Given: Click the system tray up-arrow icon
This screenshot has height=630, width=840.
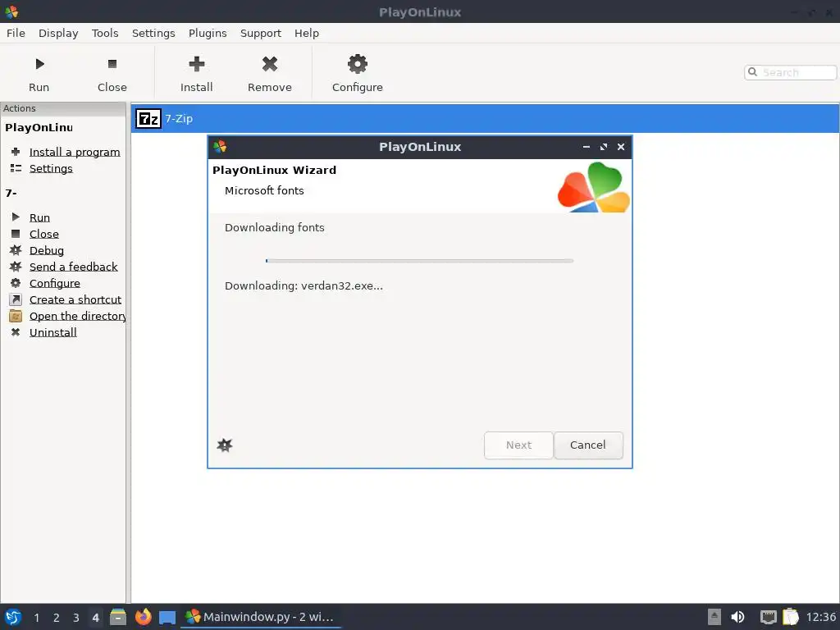Looking at the screenshot, I should 714,617.
